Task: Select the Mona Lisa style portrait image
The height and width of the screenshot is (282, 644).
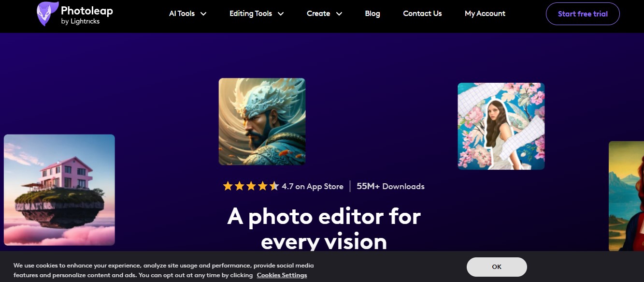Action: [x=626, y=196]
